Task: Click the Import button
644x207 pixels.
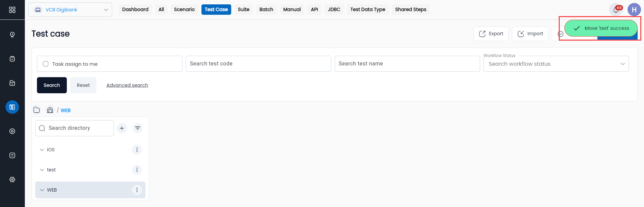Action: (x=530, y=34)
